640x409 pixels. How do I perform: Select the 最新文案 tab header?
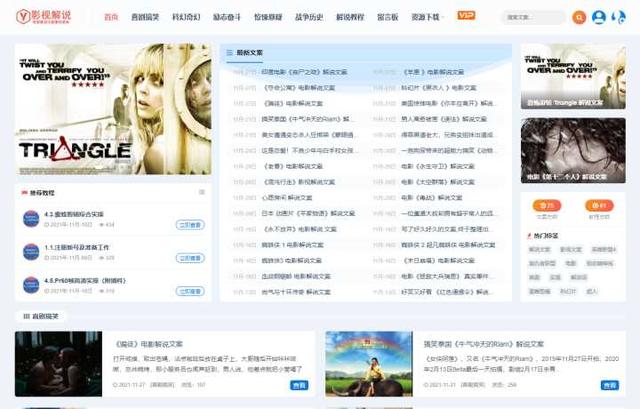point(245,53)
